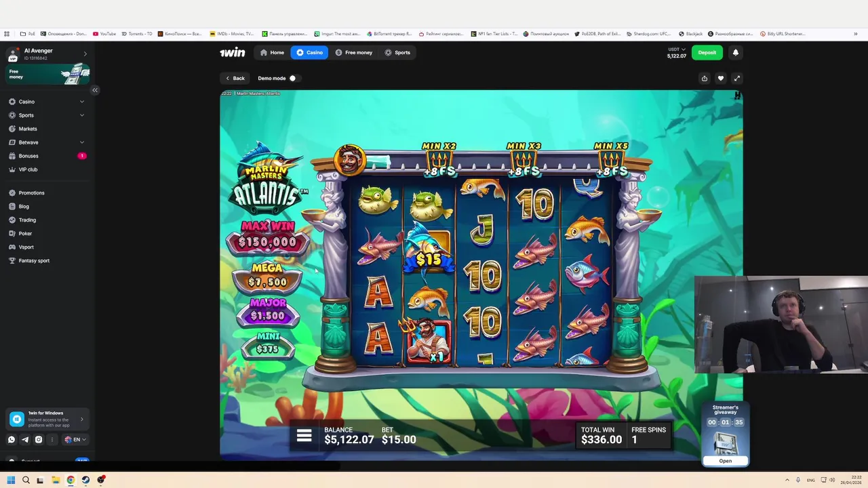The height and width of the screenshot is (488, 868).
Task: Click the MIN X2 trident marker
Action: (439, 161)
